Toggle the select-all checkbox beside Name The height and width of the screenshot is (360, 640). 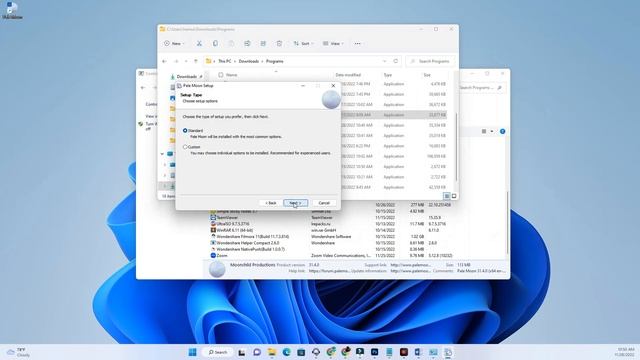(x=221, y=75)
